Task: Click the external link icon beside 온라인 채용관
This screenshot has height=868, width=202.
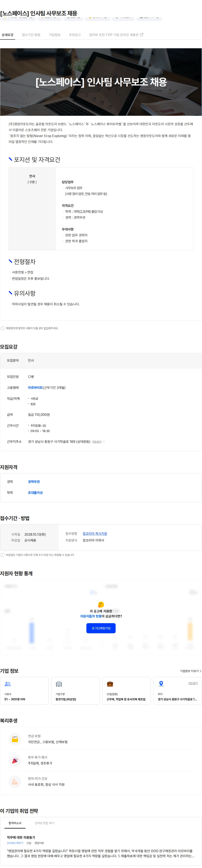Action: (141, 34)
